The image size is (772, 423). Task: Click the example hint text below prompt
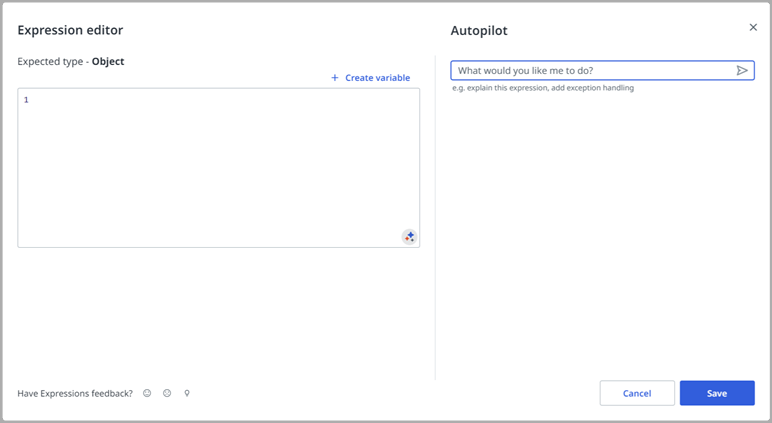click(x=542, y=88)
